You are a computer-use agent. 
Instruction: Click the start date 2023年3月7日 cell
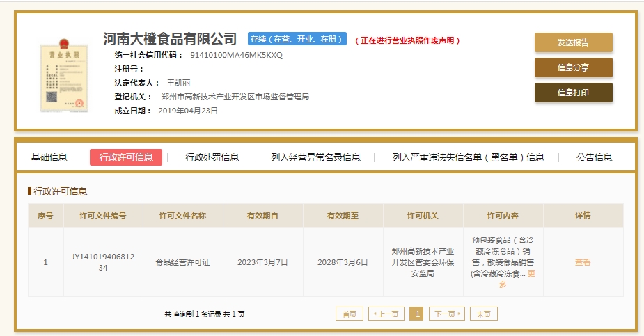pyautogui.click(x=263, y=262)
